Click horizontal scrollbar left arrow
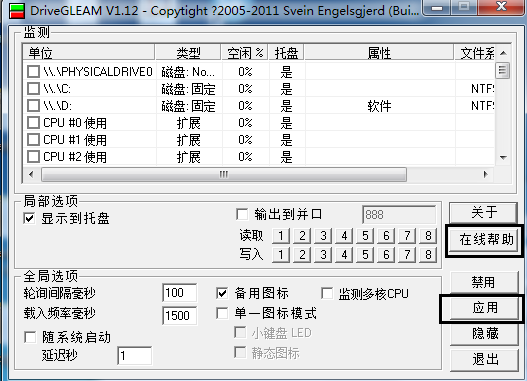Image resolution: width=527 pixels, height=381 pixels. pyautogui.click(x=31, y=174)
